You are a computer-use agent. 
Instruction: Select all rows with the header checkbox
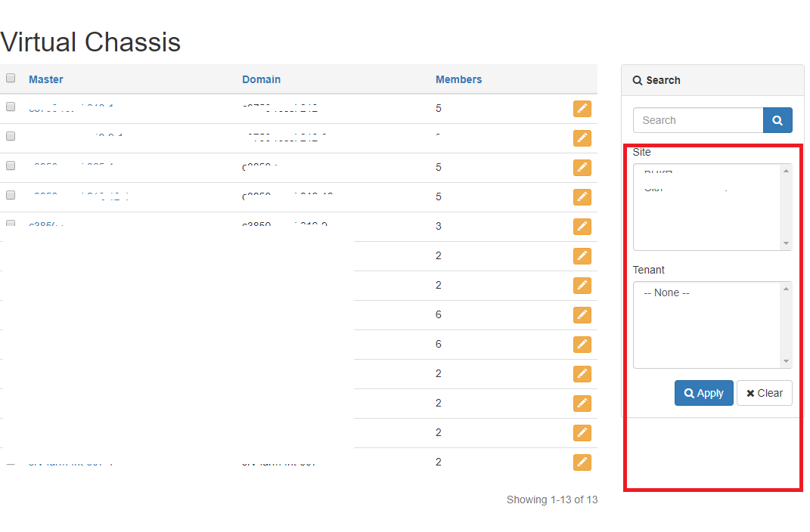tap(11, 77)
